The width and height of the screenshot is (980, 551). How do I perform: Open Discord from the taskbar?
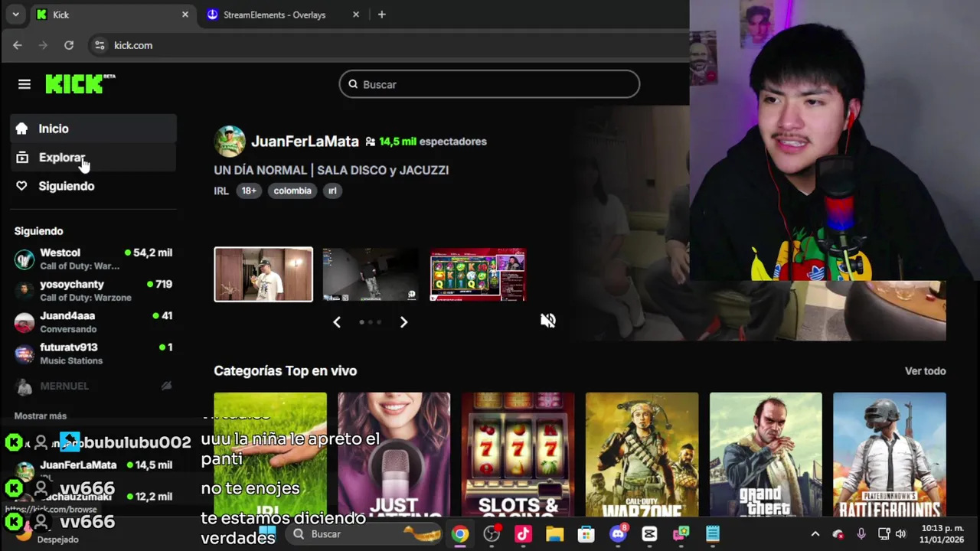(618, 534)
